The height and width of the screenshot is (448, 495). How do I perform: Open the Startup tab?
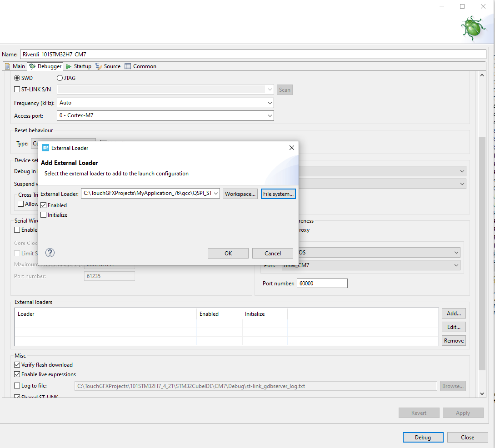(79, 66)
